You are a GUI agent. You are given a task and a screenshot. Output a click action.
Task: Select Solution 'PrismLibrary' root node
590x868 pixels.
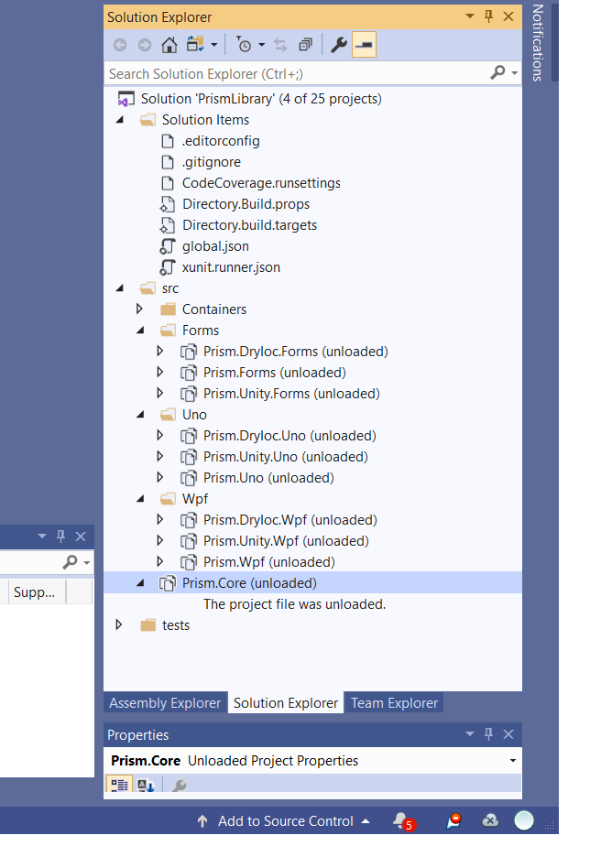pos(261,99)
